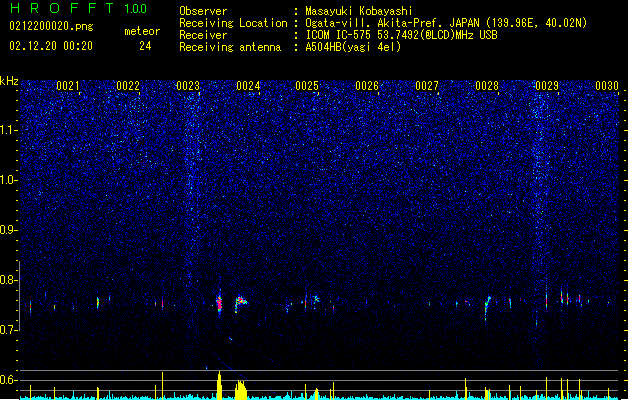Select the file name 0212200020.png
This screenshot has width=629, height=400.
51,27
